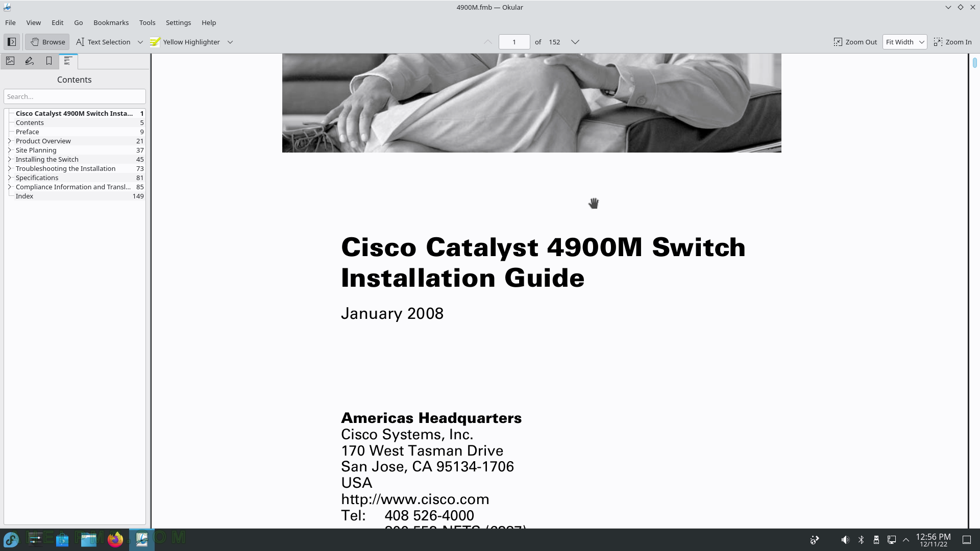This screenshot has height=551, width=980.
Task: Open the Bookmarks sidebar tab
Action: tap(49, 61)
